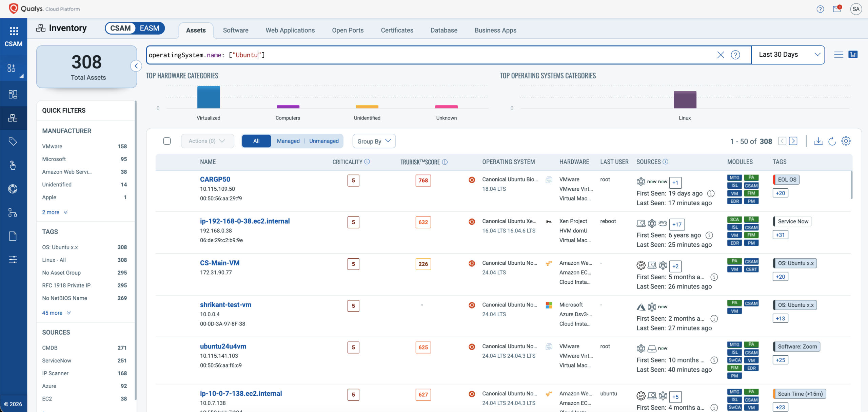Viewport: 868px width, 412px height.
Task: Click the blue Virtualized bar in chart
Action: coord(209,97)
